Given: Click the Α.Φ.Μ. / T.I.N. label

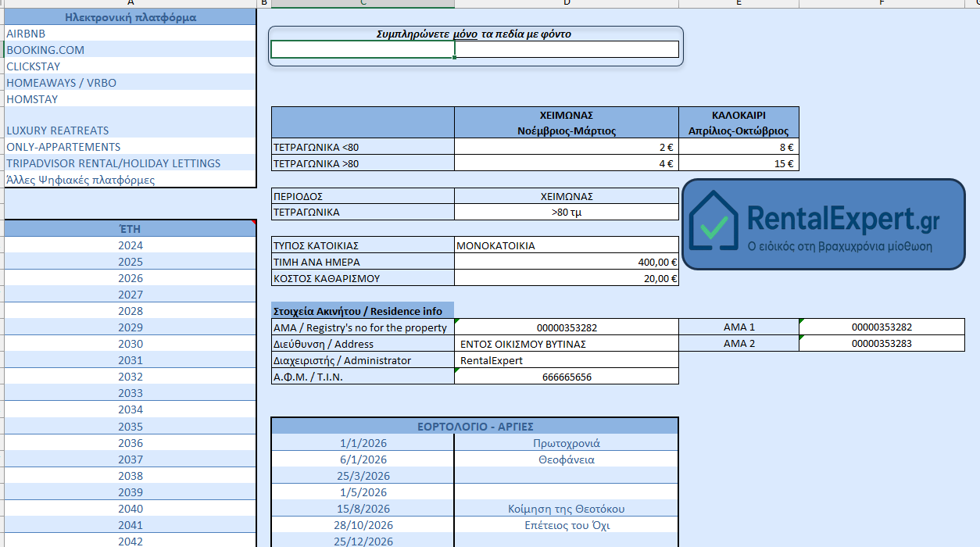Looking at the screenshot, I should [x=363, y=377].
